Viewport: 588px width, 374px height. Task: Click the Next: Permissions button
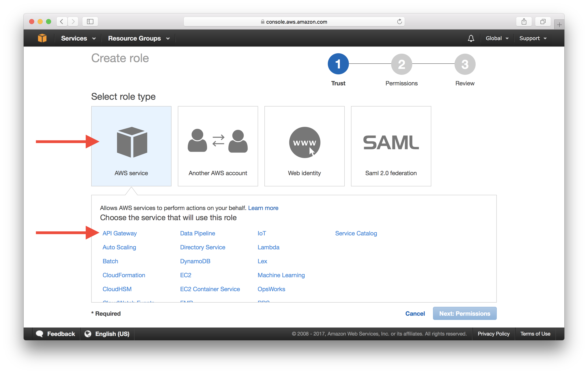coord(465,313)
